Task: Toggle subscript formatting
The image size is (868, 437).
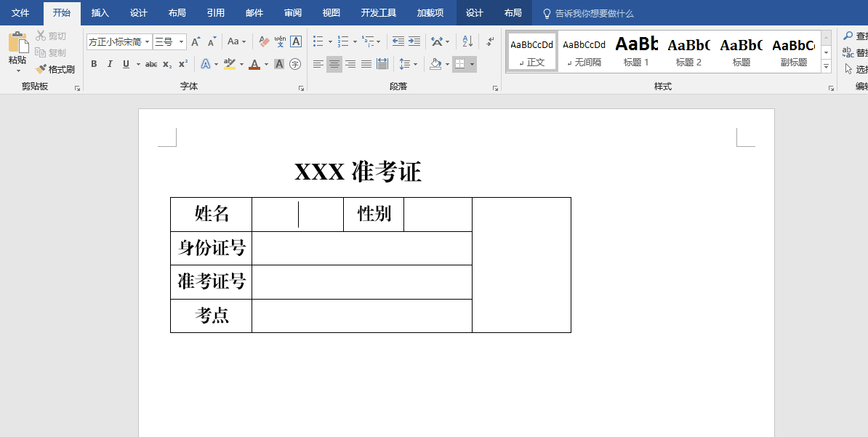Action: pos(167,64)
